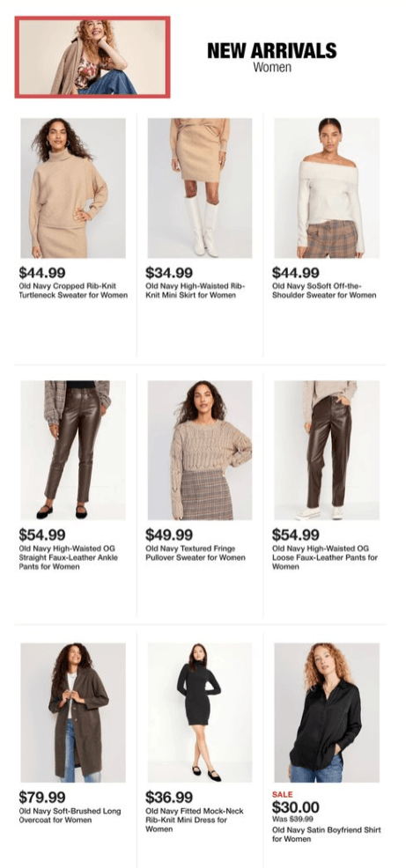Open the SoSoft Off-the-Shoulder Sweater photo
406x868 pixels.
[x=327, y=188]
